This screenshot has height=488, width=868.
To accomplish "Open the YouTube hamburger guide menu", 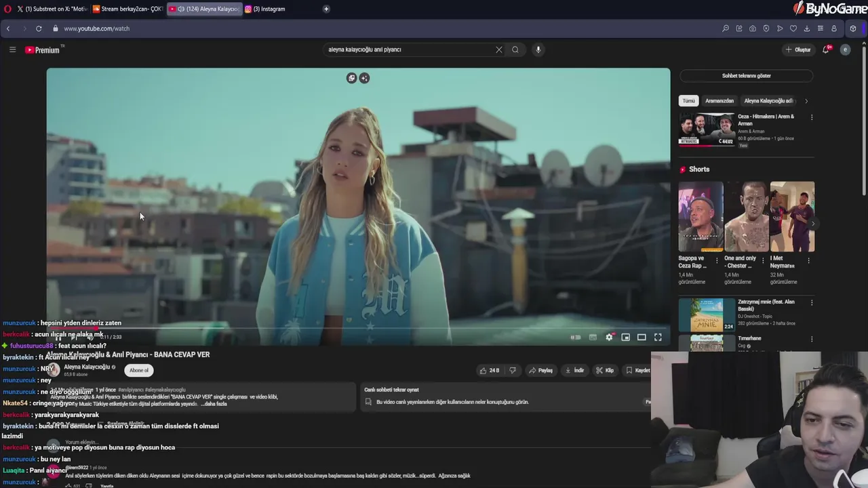I will click(x=12, y=49).
